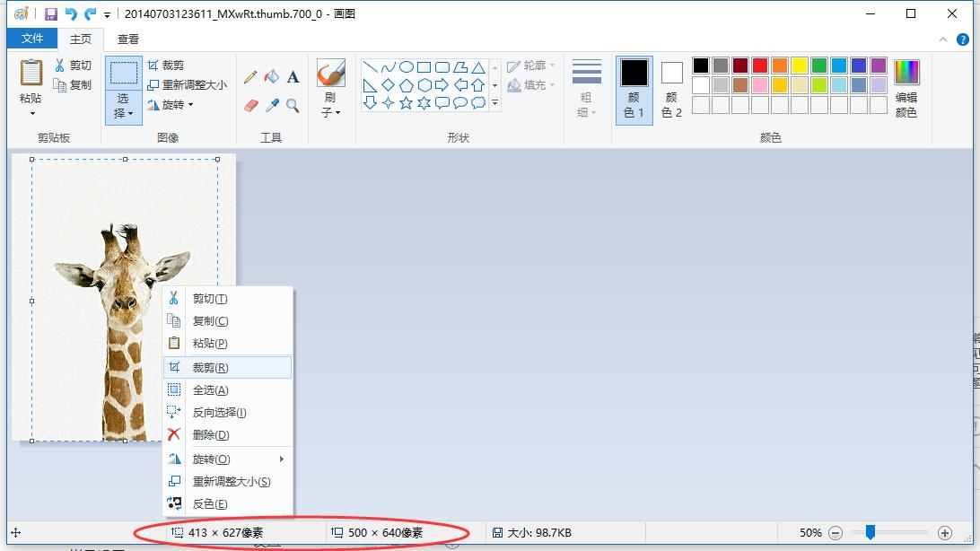This screenshot has height=551, width=980.
Task: Choose Cut (剪切) in context menu
Action: point(228,299)
